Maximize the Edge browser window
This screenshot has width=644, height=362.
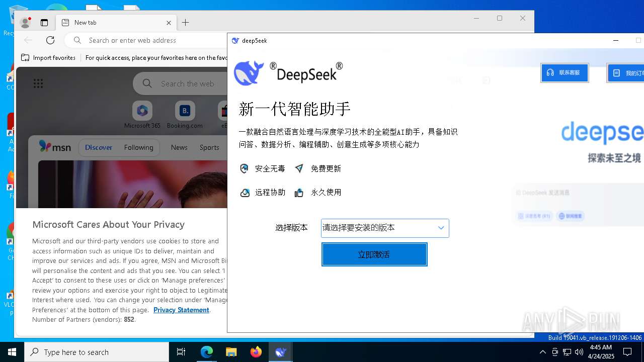tap(500, 18)
